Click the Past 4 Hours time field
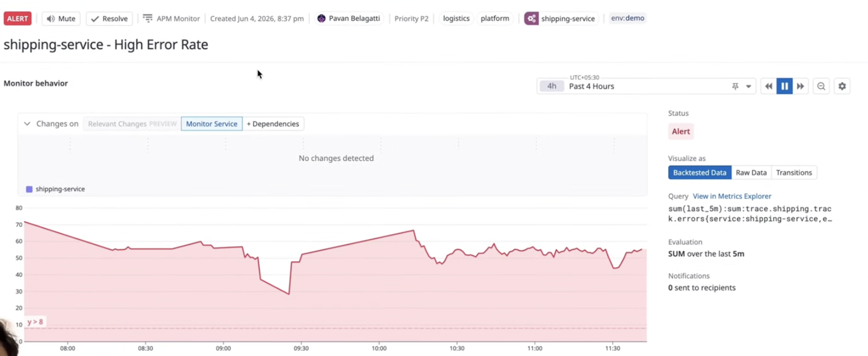 point(646,86)
